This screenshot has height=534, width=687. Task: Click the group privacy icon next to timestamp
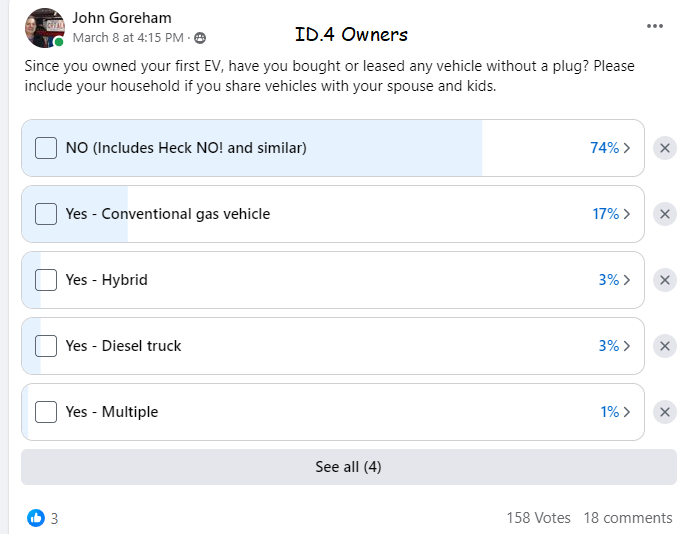point(200,38)
